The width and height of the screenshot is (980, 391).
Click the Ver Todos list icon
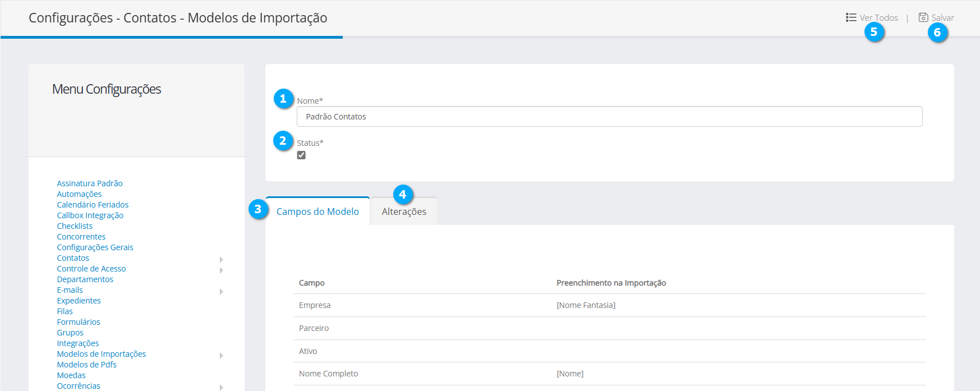click(x=851, y=17)
